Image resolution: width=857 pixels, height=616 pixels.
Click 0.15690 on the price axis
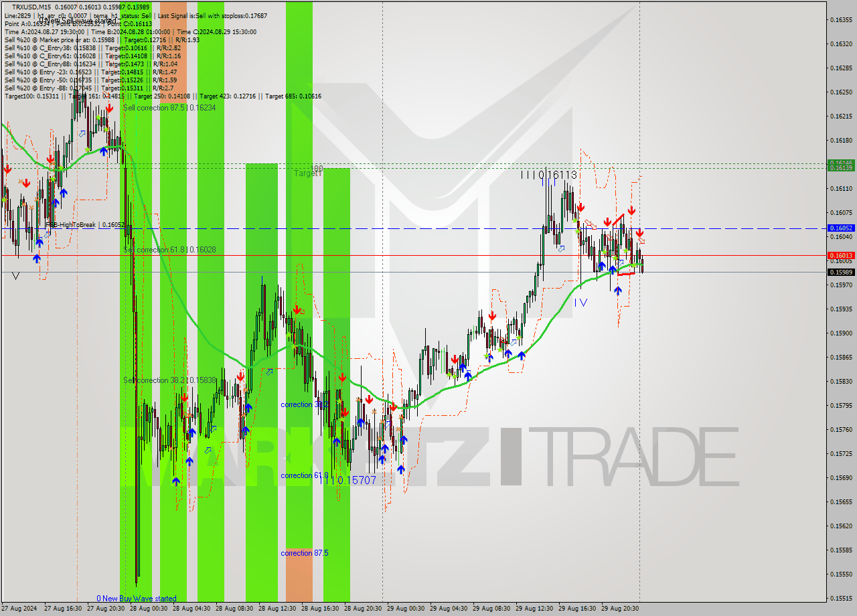(841, 477)
